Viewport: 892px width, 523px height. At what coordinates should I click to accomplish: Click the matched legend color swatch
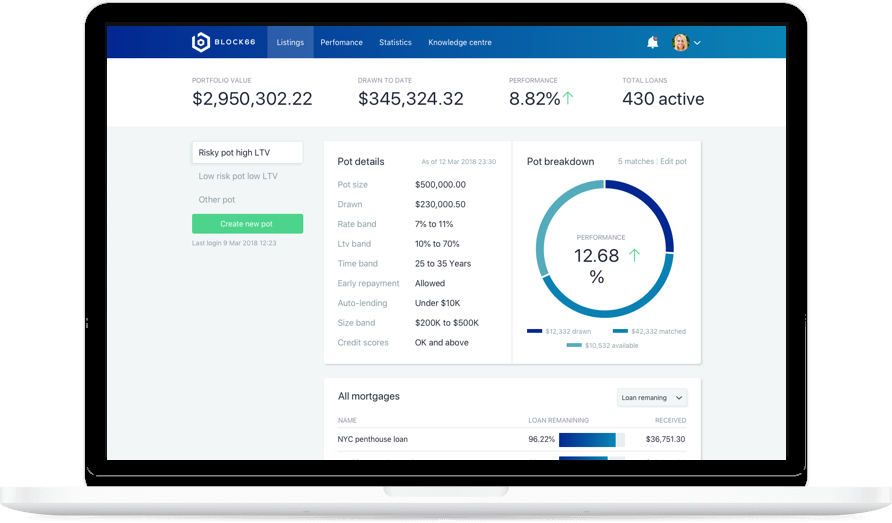click(620, 331)
